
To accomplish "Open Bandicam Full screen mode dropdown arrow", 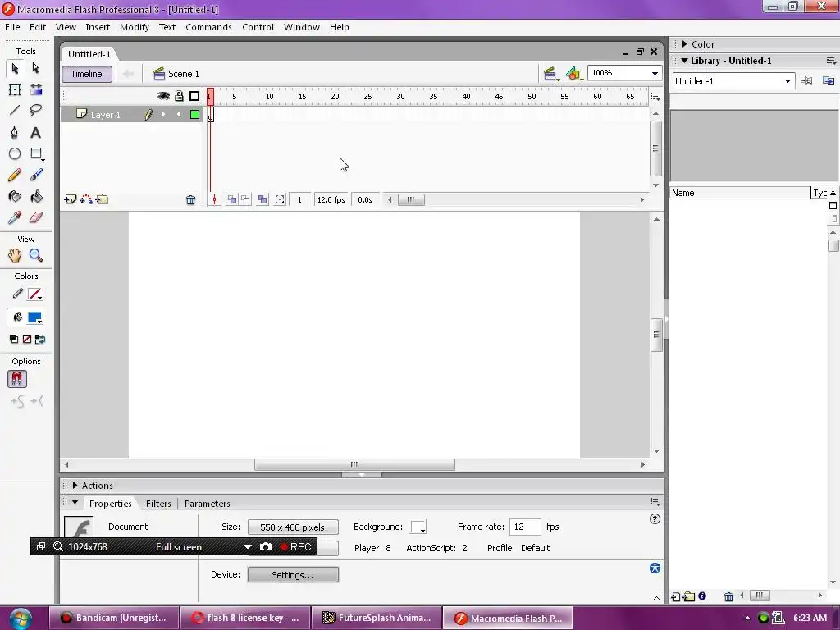I will [x=248, y=547].
